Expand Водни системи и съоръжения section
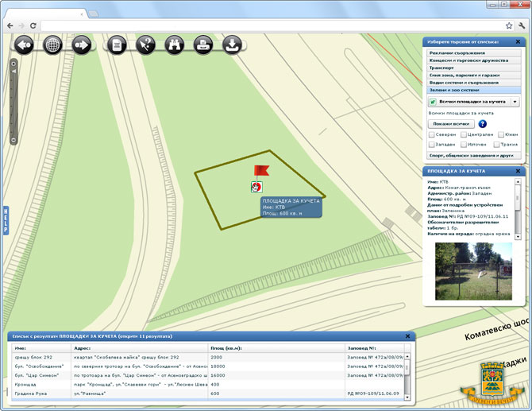The image size is (532, 411). 474,83
